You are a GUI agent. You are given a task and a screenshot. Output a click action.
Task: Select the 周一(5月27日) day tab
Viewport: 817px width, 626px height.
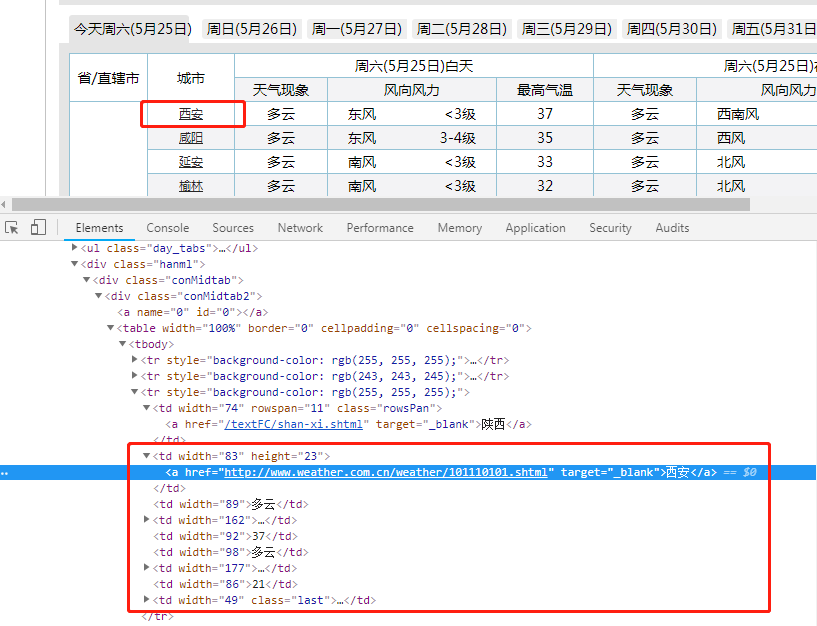pos(357,29)
